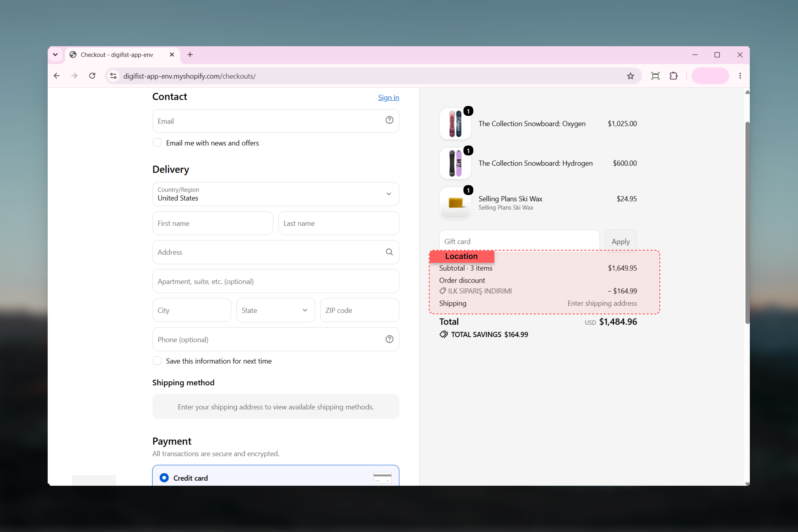Select the Checkout - digifist-app-env tab
Screen dimensions: 798x532
click(122, 55)
